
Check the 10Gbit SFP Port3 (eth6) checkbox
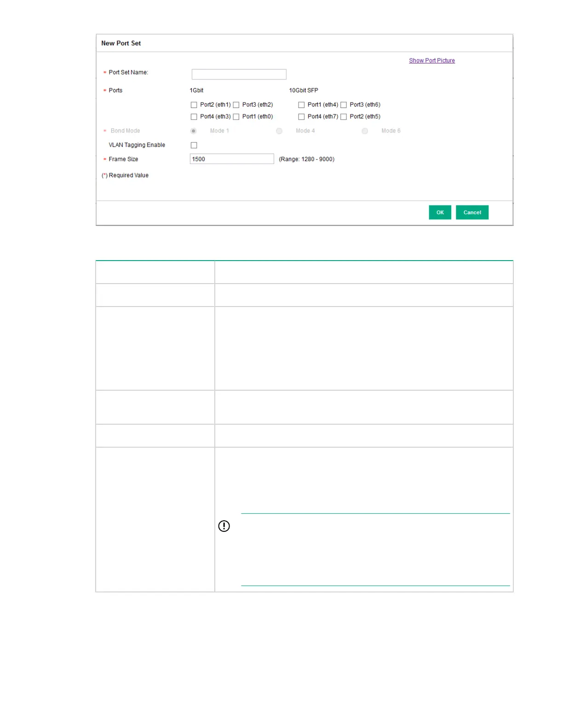click(344, 105)
